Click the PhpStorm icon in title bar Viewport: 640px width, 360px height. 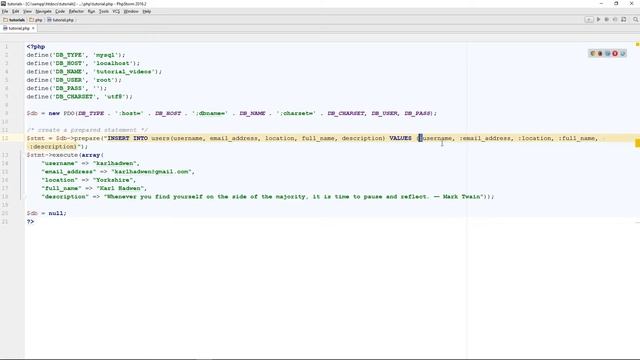[3, 3]
